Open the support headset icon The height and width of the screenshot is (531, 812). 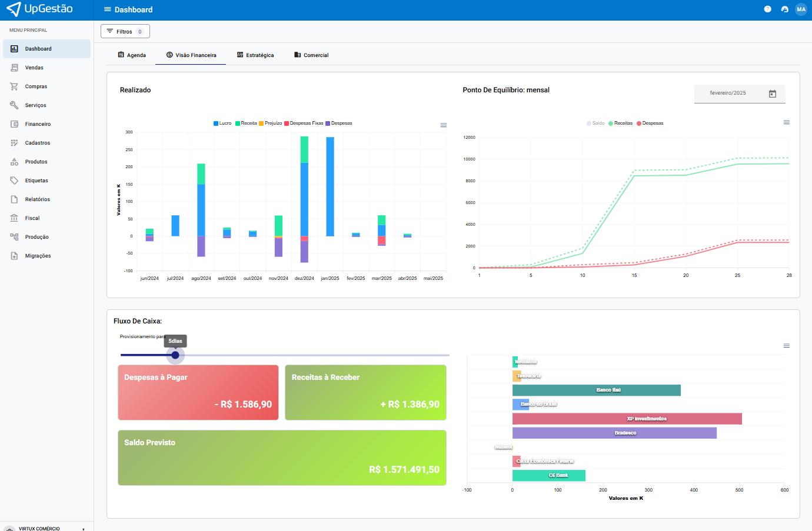pos(784,9)
